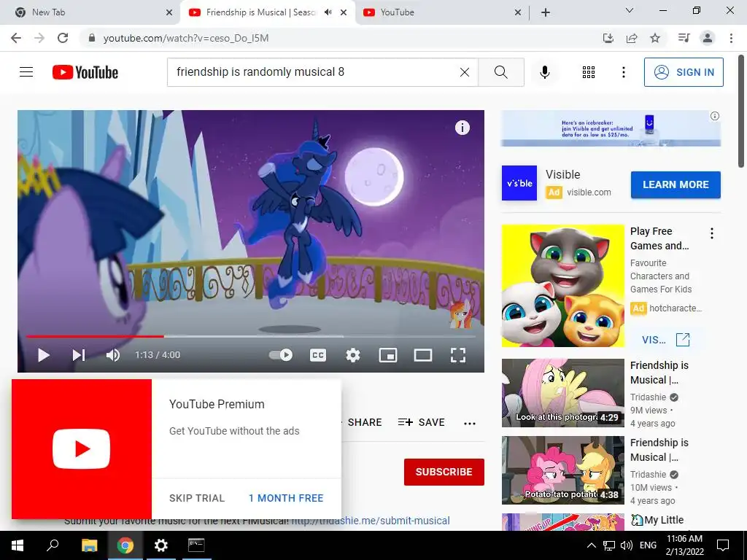747x560 pixels.
Task: Open the Pinkie Pie 4:38 video thumbnail
Action: [x=562, y=470]
